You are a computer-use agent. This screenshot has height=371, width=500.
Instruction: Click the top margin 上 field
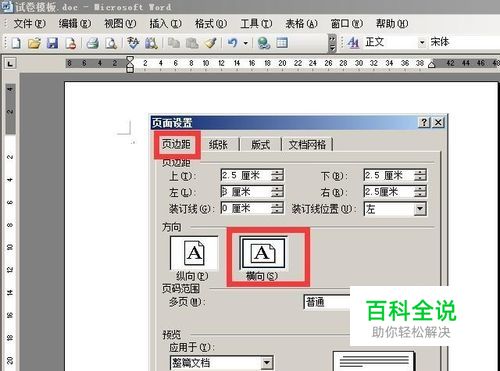click(246, 175)
